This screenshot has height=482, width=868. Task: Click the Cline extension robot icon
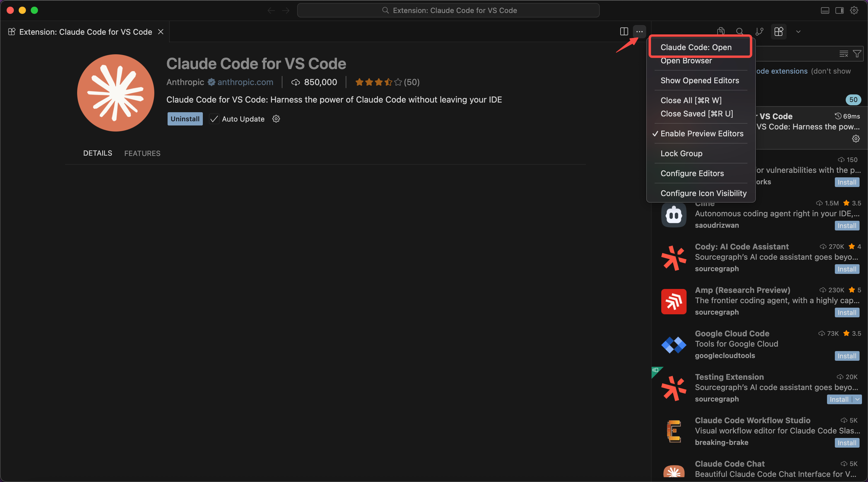point(674,215)
